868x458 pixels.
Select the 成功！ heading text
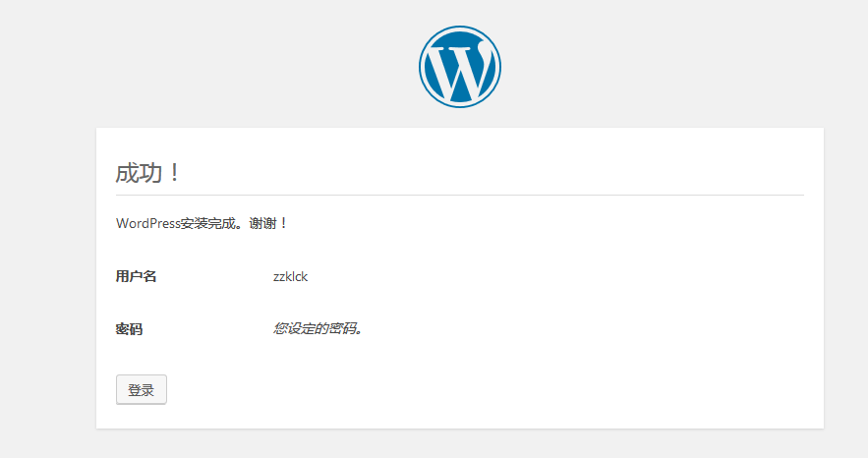(147, 173)
